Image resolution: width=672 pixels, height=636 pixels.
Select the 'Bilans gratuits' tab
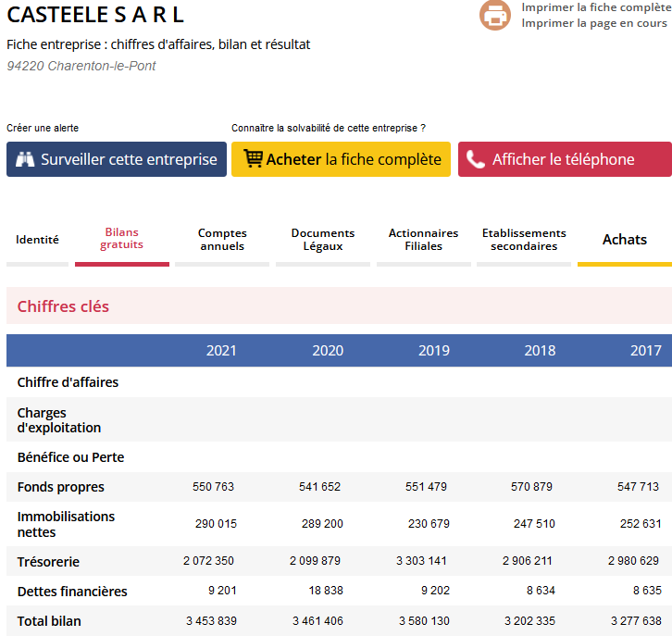pyautogui.click(x=122, y=239)
